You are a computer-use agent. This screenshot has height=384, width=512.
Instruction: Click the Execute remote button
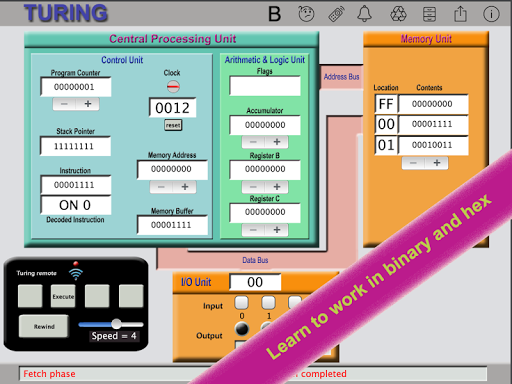[63, 296]
